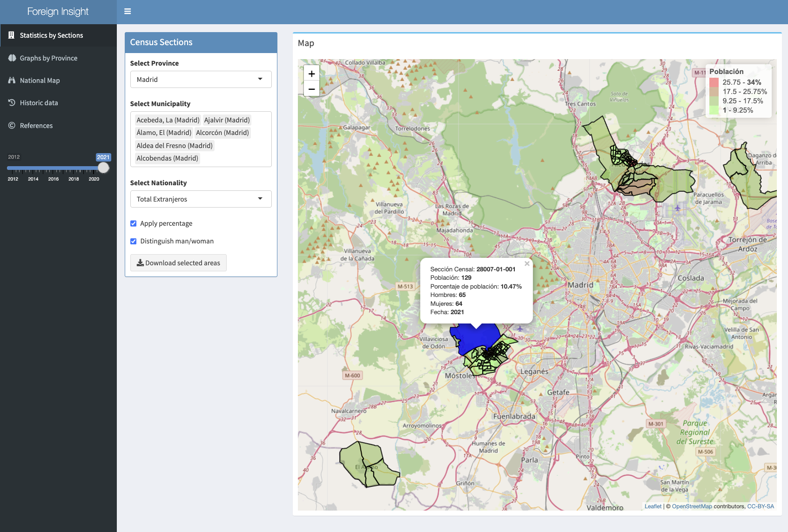Close the census section popup

527,263
